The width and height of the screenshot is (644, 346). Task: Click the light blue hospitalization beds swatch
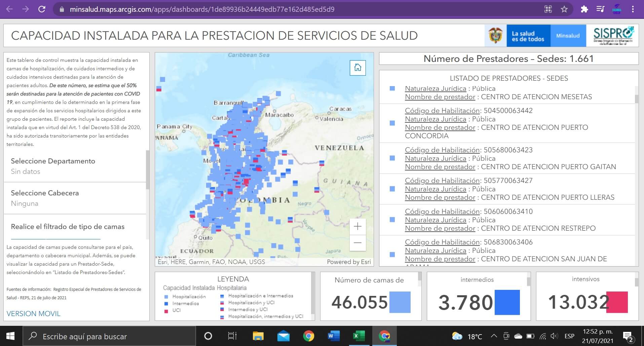[x=400, y=302]
